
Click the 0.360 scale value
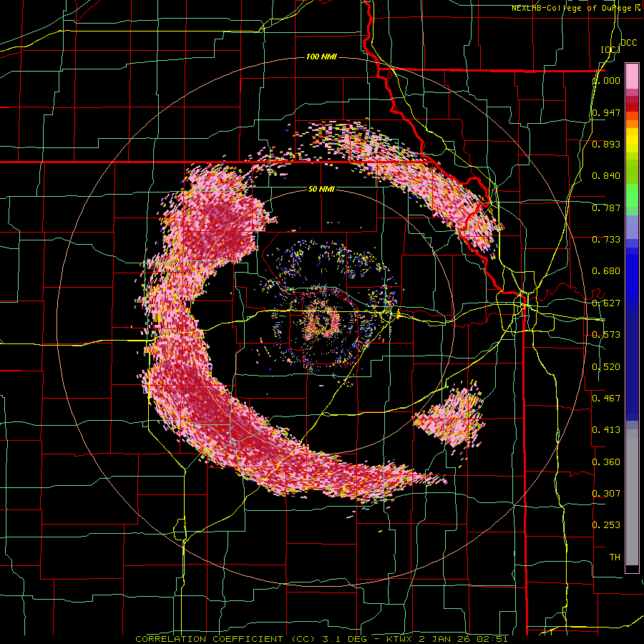606,462
